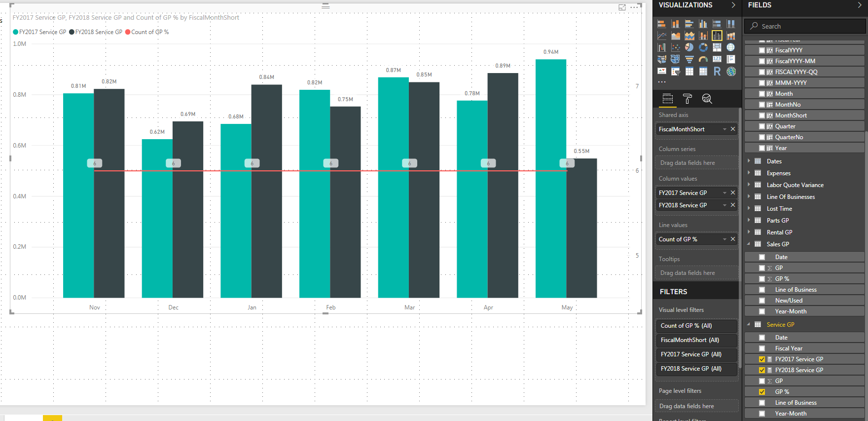Select the Stacked bar chart visual
868x421 pixels.
click(662, 24)
